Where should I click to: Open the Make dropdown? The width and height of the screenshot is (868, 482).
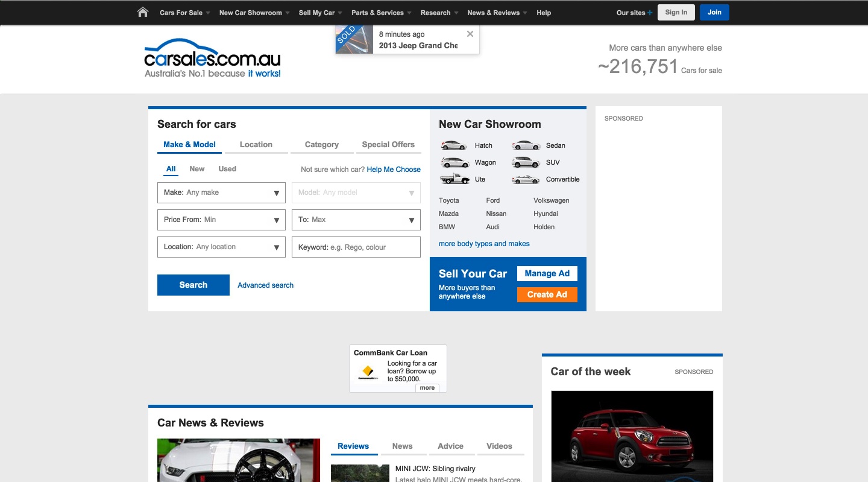(221, 193)
